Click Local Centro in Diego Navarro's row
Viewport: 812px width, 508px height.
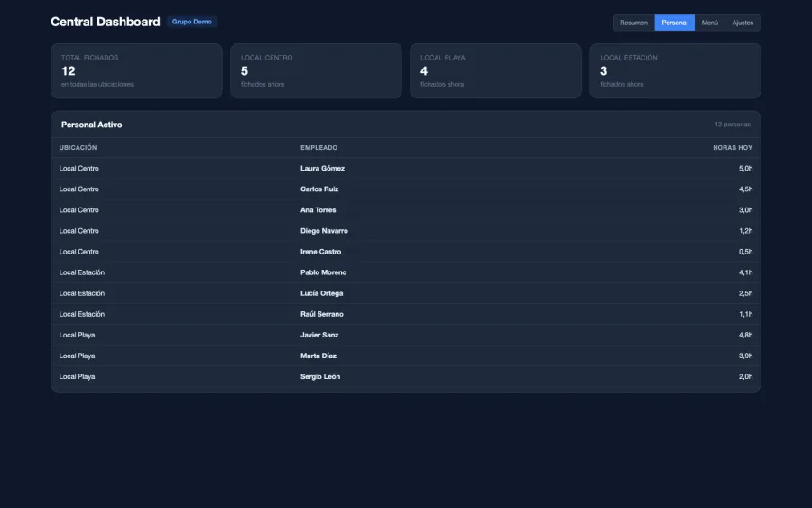point(78,231)
